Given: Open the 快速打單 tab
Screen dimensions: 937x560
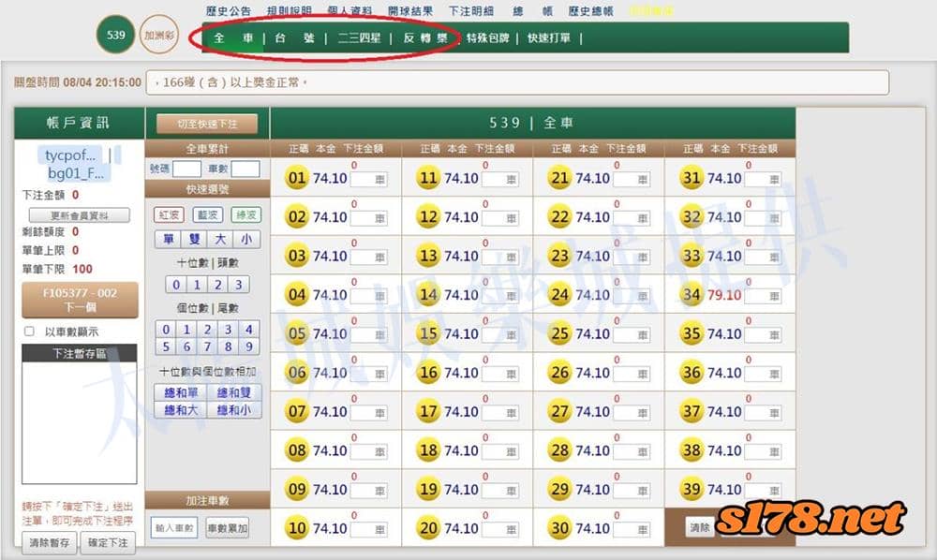Looking at the screenshot, I should pos(548,38).
